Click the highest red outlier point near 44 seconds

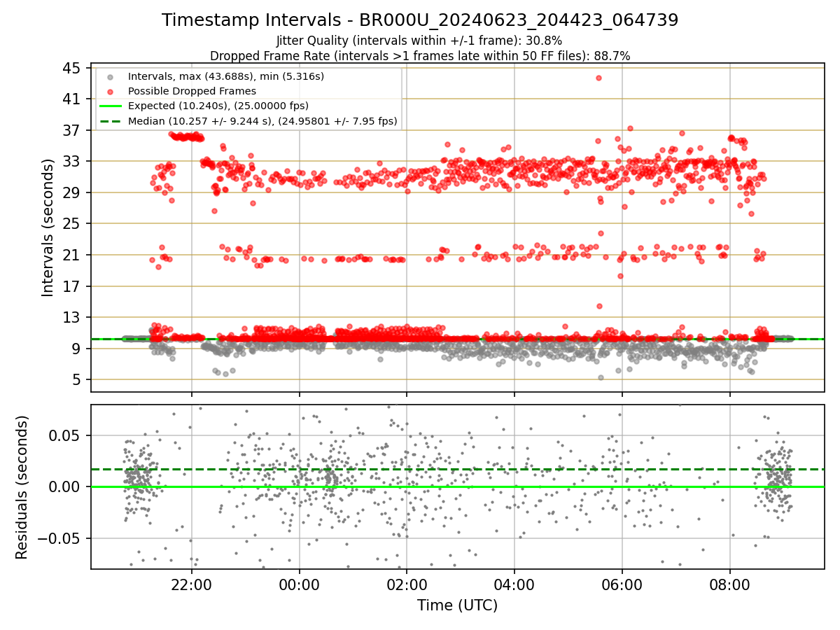tap(598, 78)
